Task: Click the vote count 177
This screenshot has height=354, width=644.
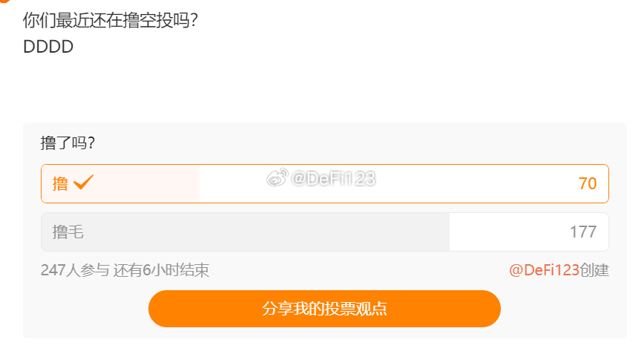Action: tap(583, 232)
